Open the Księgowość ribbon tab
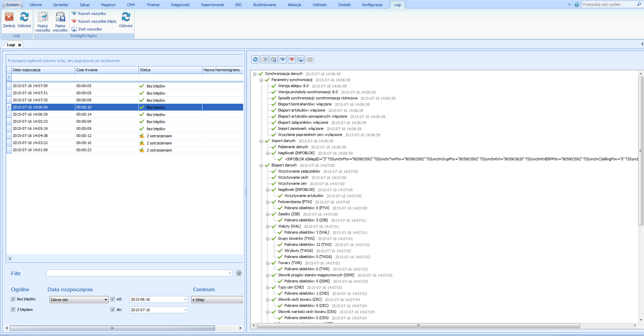The width and height of the screenshot is (644, 336). pos(180,5)
